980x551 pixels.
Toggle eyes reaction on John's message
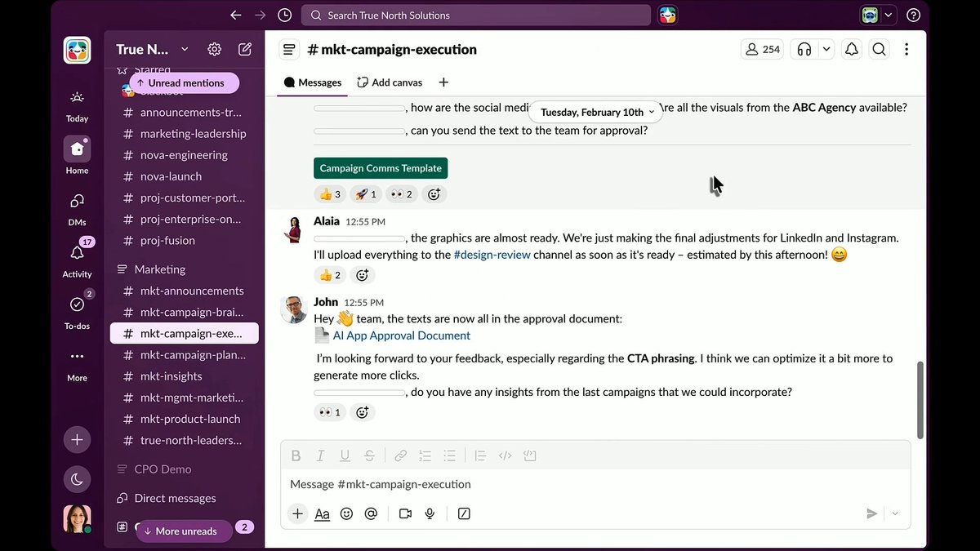tap(330, 412)
